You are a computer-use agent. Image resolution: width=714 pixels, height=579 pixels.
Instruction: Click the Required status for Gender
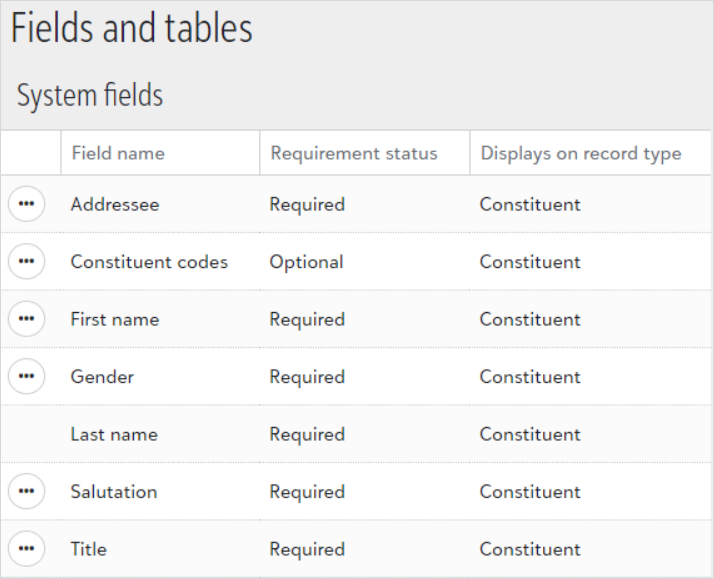307,377
